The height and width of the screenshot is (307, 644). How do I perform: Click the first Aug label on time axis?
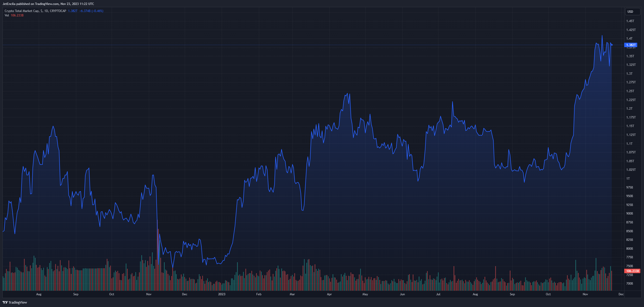(39, 294)
